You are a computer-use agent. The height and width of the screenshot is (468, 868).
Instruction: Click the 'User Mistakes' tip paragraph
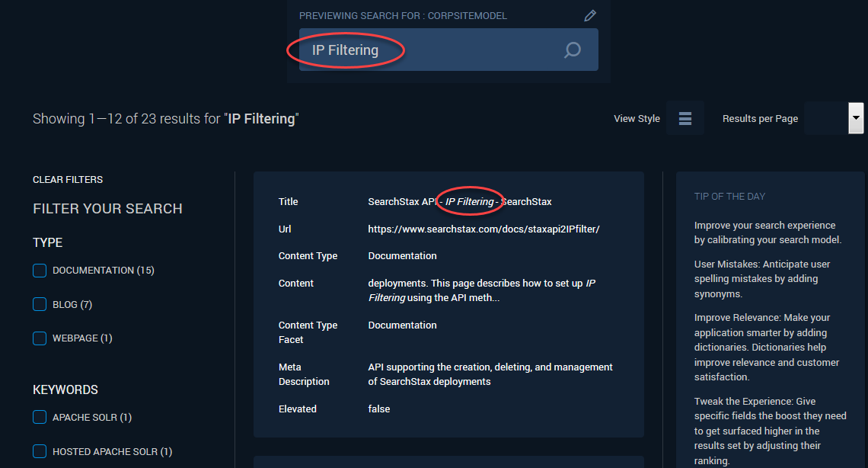[762, 278]
